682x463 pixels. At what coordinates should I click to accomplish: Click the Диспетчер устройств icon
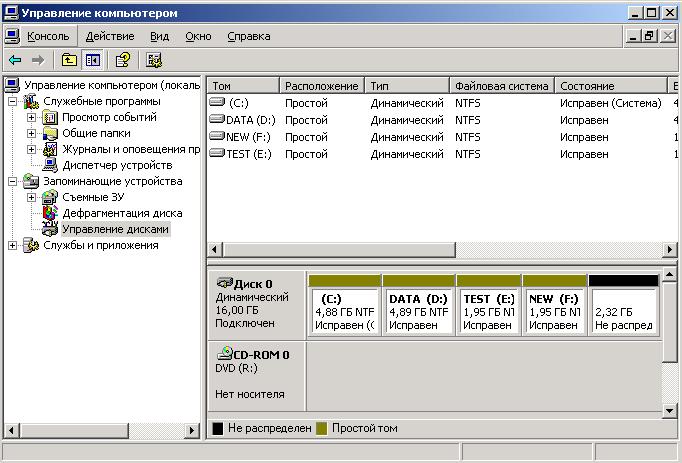tap(50, 165)
